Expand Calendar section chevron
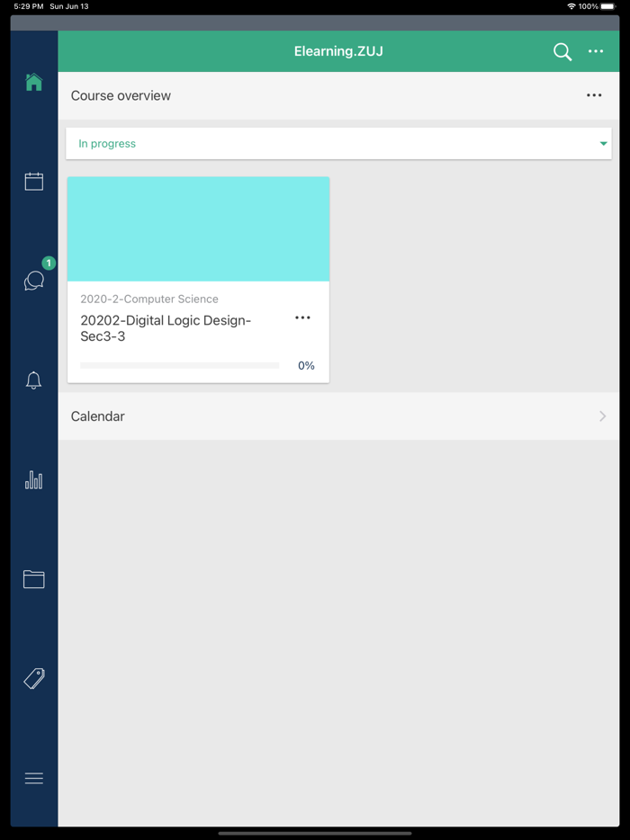 [603, 416]
